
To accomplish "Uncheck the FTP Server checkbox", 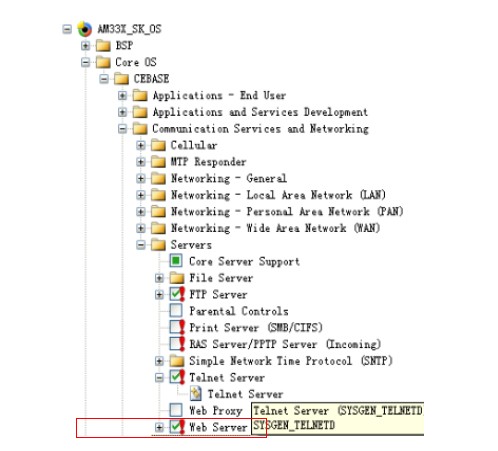I will pyautogui.click(x=176, y=294).
